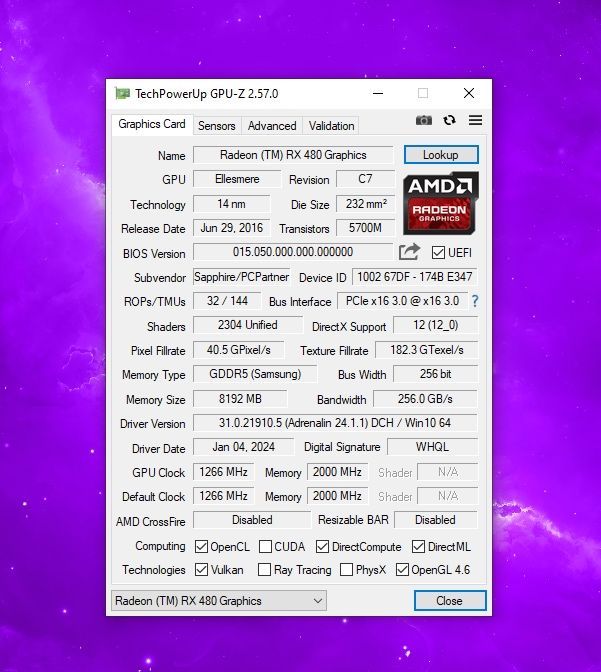Toggle the DirectML checkbox
Viewport: 601px width, 672px height.
click(x=418, y=546)
